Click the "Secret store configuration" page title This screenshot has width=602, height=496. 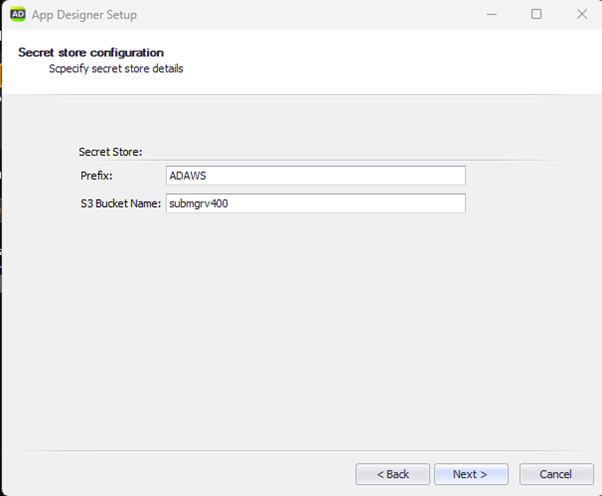[x=91, y=53]
